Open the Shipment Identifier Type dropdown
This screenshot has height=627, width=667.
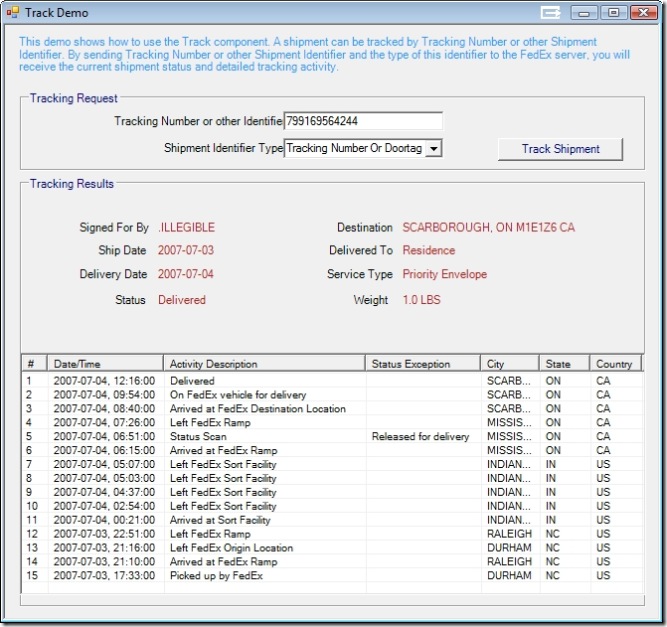point(433,149)
